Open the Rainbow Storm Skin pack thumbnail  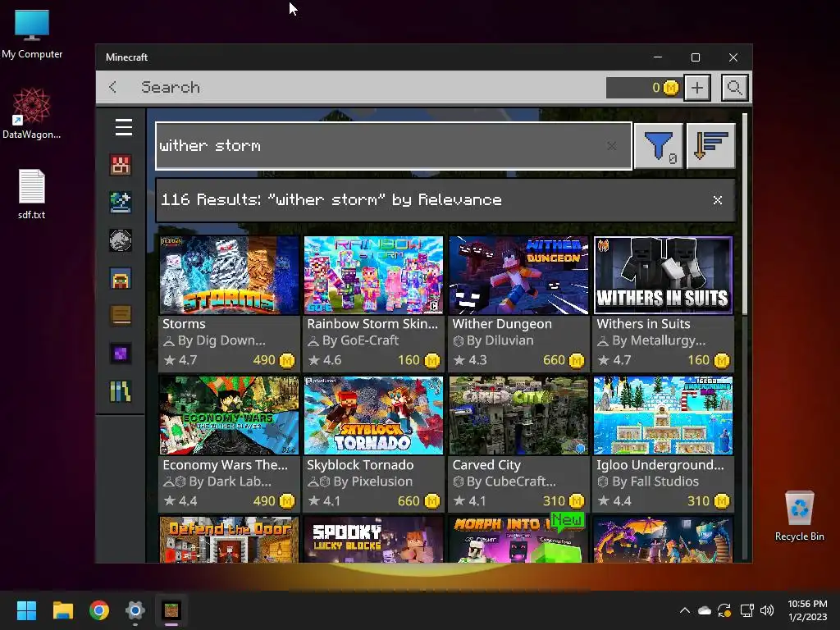click(x=373, y=275)
